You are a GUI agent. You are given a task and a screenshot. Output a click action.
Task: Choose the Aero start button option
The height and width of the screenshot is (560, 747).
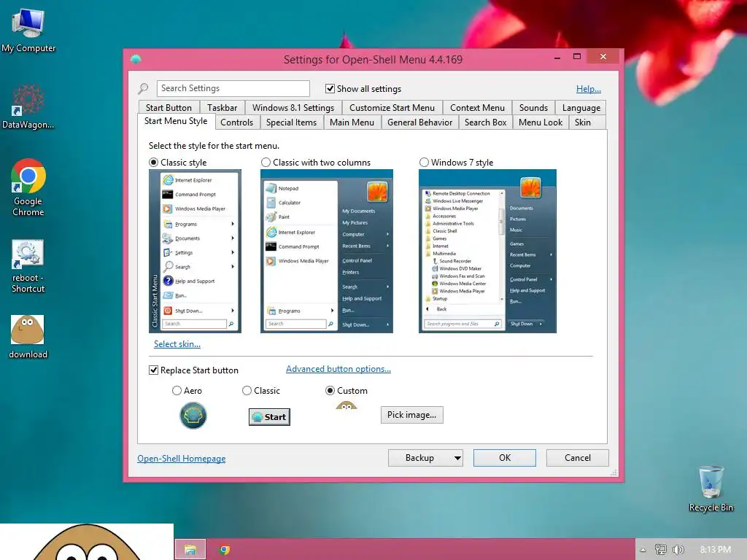[x=177, y=391]
